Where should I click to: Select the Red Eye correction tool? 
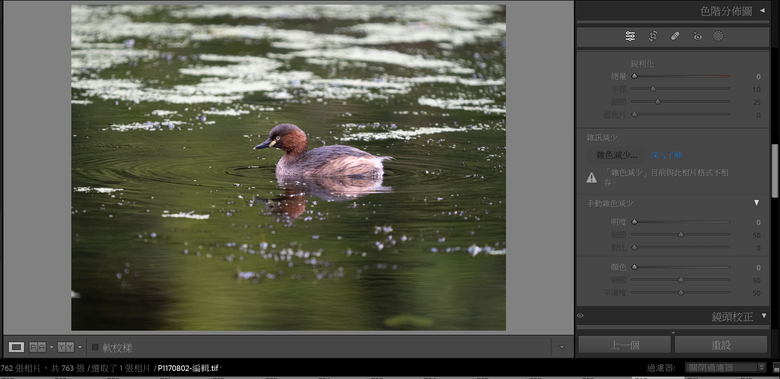tap(697, 36)
